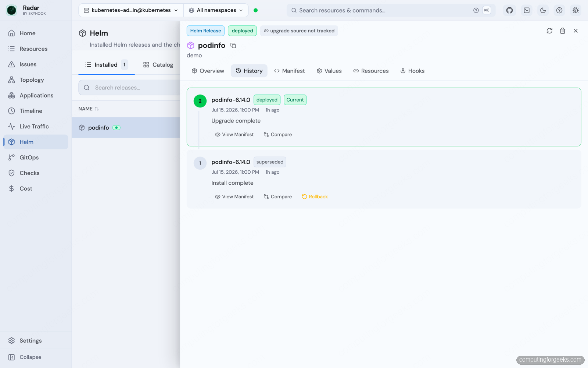Open Checks in sidebar
This screenshot has width=588, height=368.
coord(36,173)
